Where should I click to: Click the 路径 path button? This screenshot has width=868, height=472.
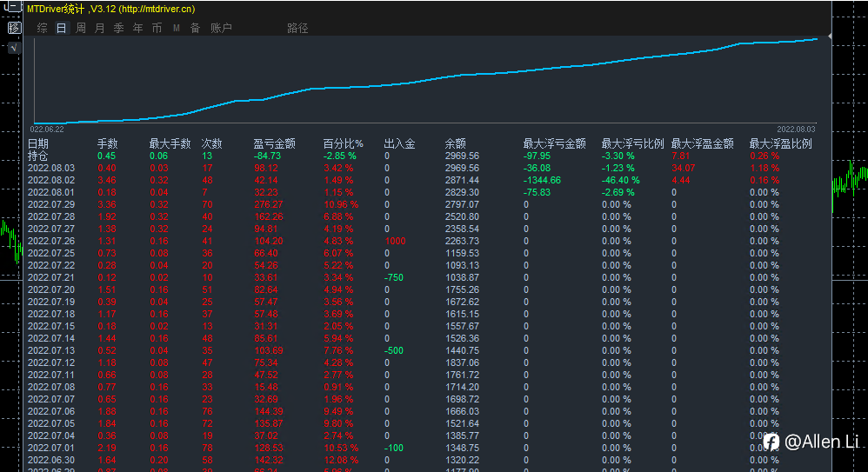(x=297, y=28)
